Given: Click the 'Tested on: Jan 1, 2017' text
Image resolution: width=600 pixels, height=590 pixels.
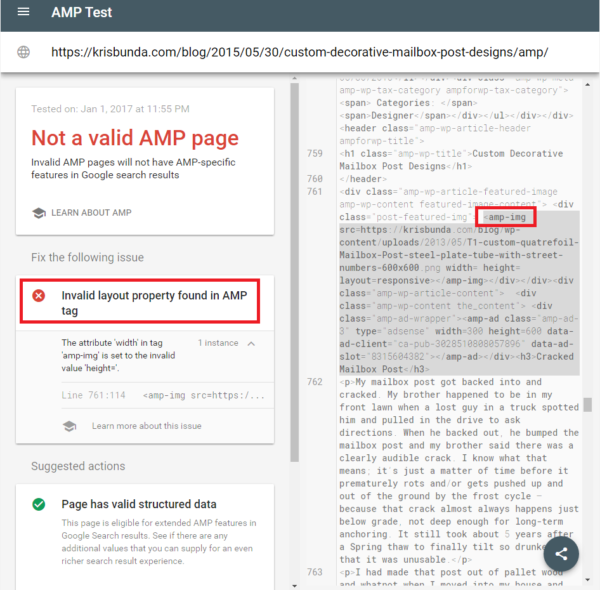Looking at the screenshot, I should coord(110,109).
